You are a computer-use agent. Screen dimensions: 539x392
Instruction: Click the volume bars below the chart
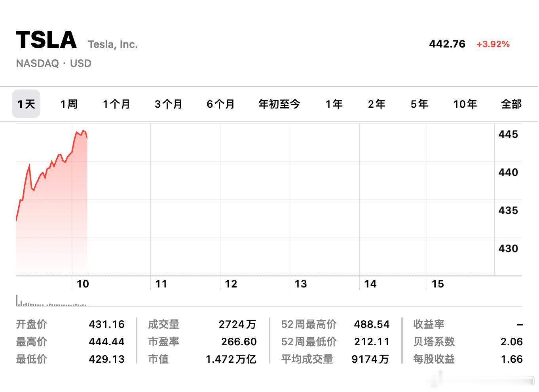(51, 301)
